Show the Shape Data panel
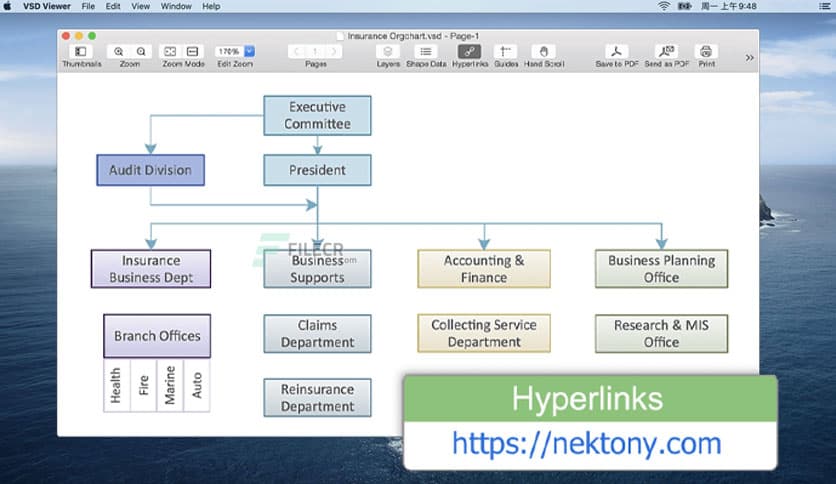Viewport: 836px width, 484px height. [x=425, y=51]
